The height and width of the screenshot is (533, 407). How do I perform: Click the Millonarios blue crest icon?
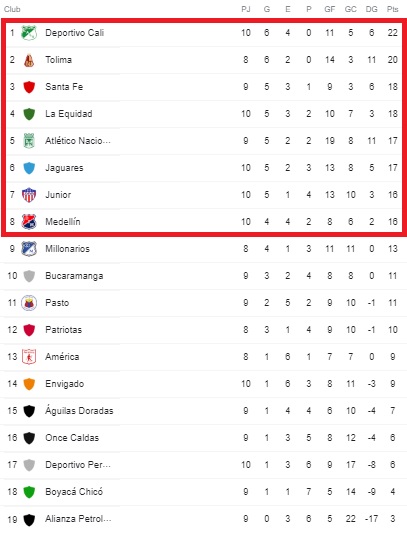(x=29, y=249)
